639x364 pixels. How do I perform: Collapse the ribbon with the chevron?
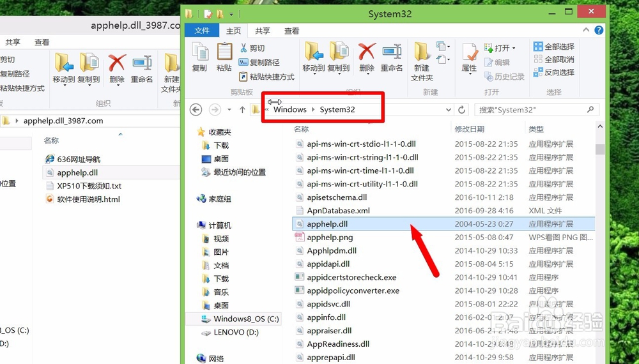click(x=585, y=30)
